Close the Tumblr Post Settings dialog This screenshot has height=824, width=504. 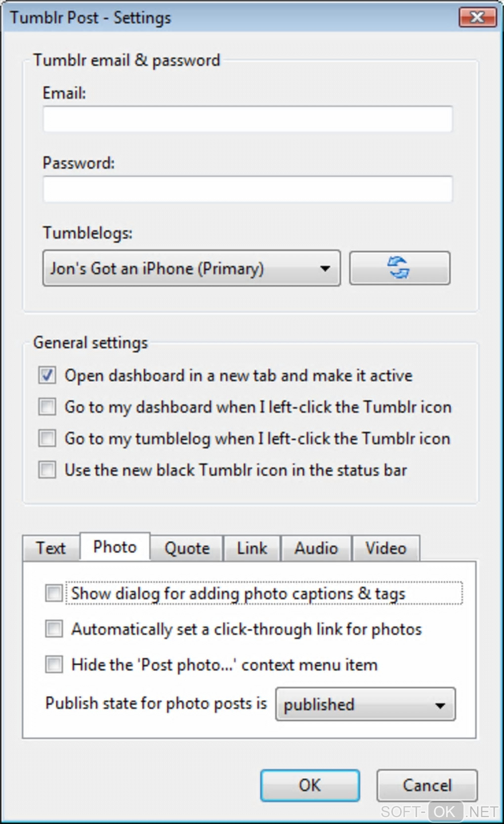(477, 18)
